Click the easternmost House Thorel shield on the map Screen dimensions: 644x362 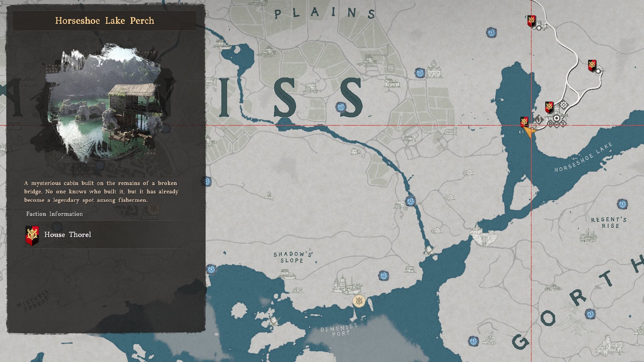(x=592, y=65)
